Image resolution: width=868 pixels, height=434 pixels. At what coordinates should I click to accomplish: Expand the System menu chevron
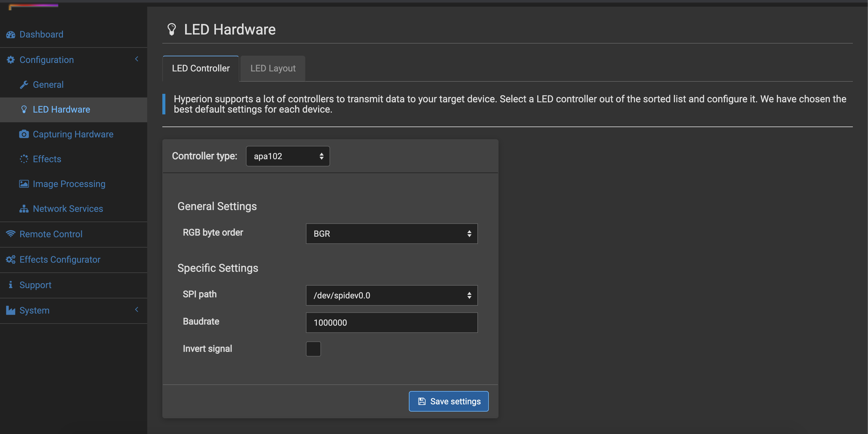[136, 310]
